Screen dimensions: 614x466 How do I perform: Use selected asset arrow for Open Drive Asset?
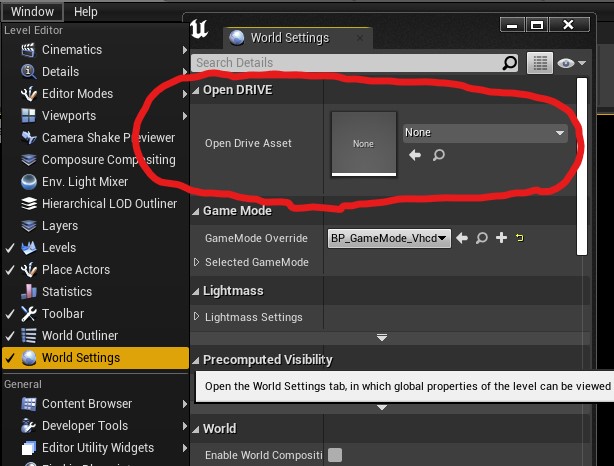pyautogui.click(x=415, y=155)
